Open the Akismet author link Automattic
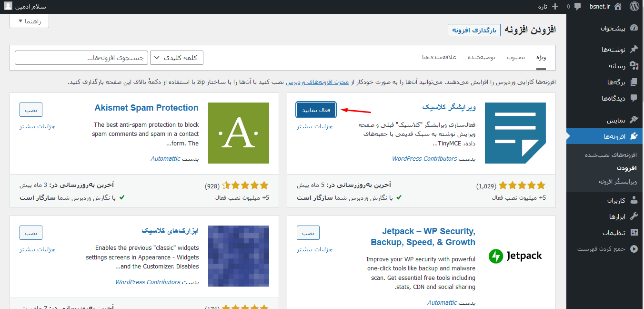Screen dimensions: 644x309 point(165,159)
